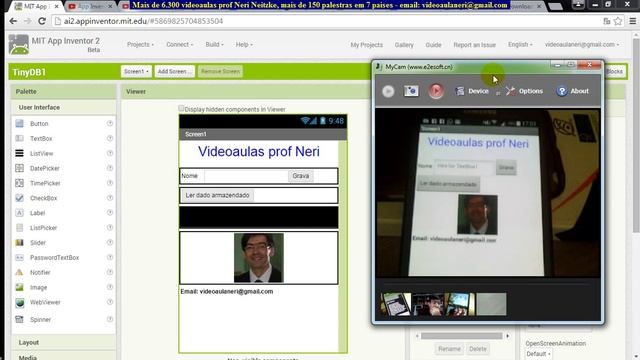Click the Delete component button

(x=478, y=349)
